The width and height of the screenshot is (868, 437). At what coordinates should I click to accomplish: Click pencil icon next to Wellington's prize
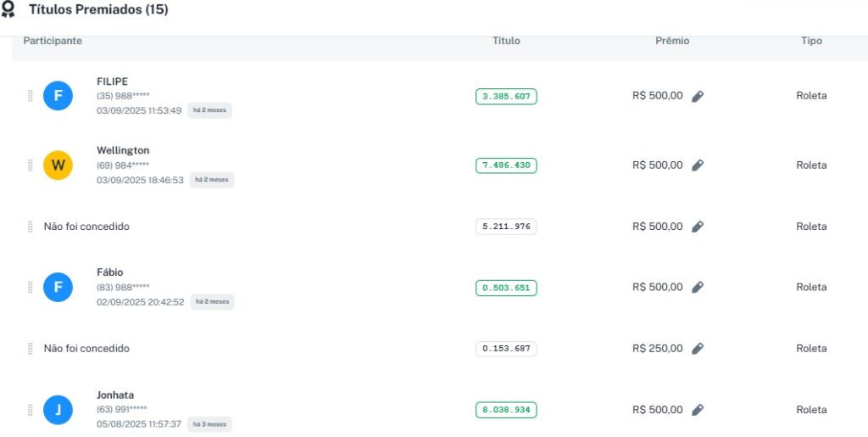(698, 165)
